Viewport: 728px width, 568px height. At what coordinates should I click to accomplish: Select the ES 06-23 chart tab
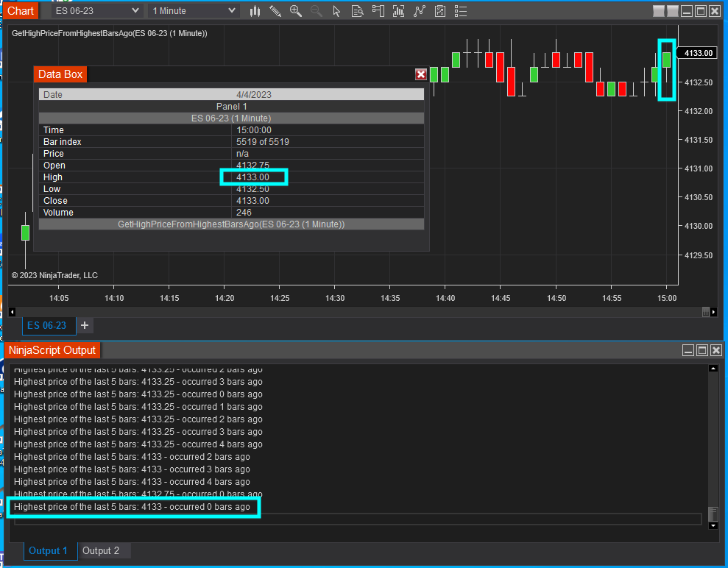(x=46, y=325)
